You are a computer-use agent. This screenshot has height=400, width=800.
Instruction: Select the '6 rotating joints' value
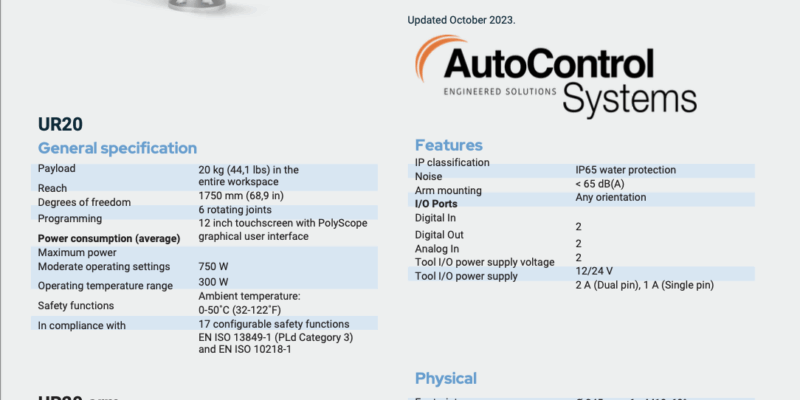coord(235,210)
